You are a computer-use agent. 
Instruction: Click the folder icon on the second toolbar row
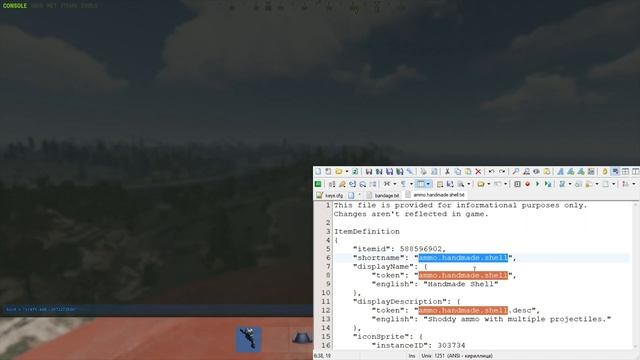[x=481, y=184]
